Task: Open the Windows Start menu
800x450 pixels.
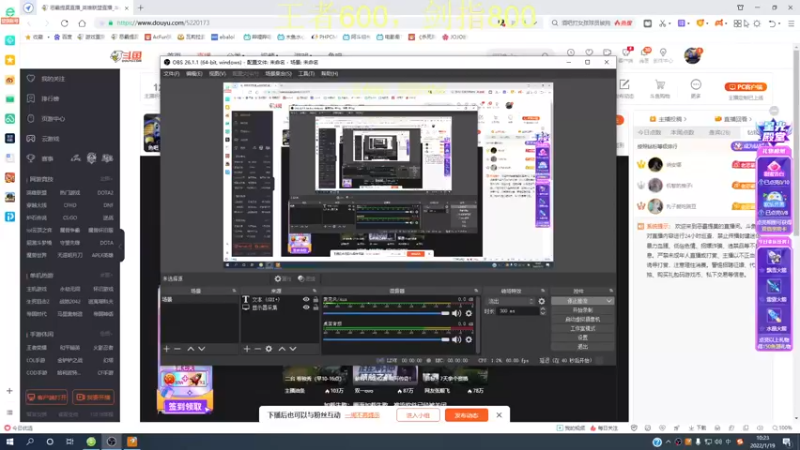Action: pyautogui.click(x=10, y=441)
